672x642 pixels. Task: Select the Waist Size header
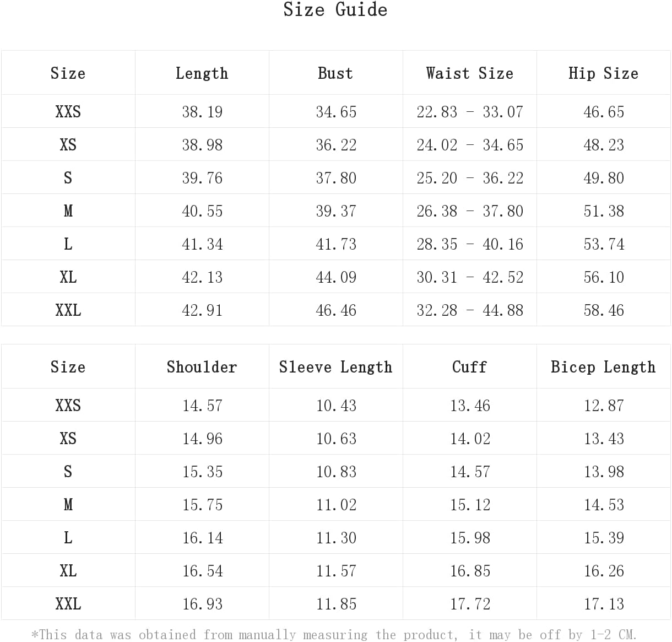pyautogui.click(x=469, y=73)
